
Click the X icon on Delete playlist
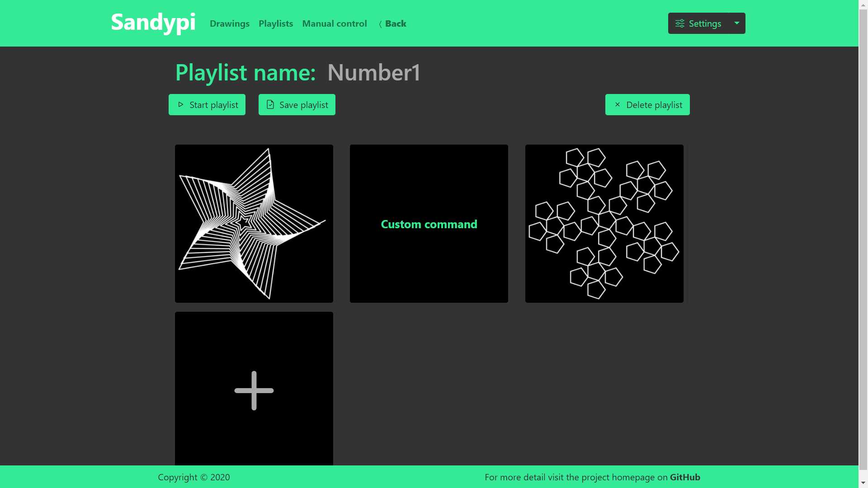click(x=618, y=105)
